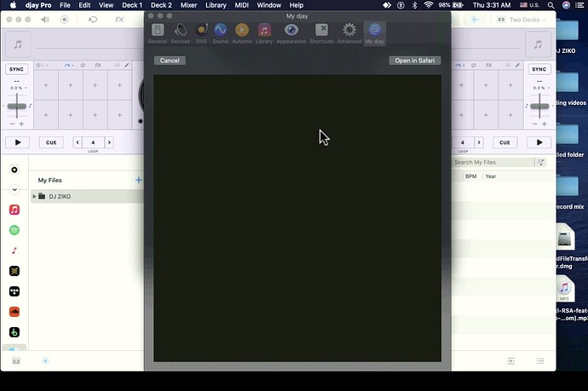Image resolution: width=588 pixels, height=391 pixels.
Task: Click right deck pencil edit icon
Action: (x=517, y=66)
